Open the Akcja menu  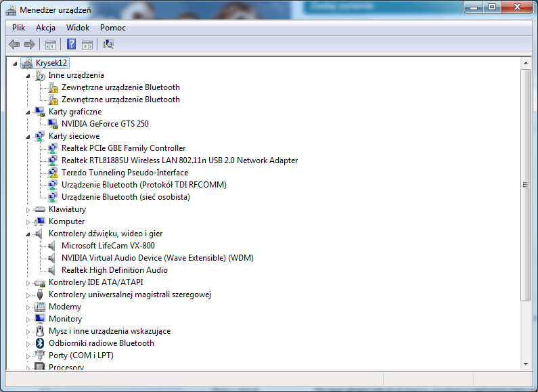coord(45,28)
